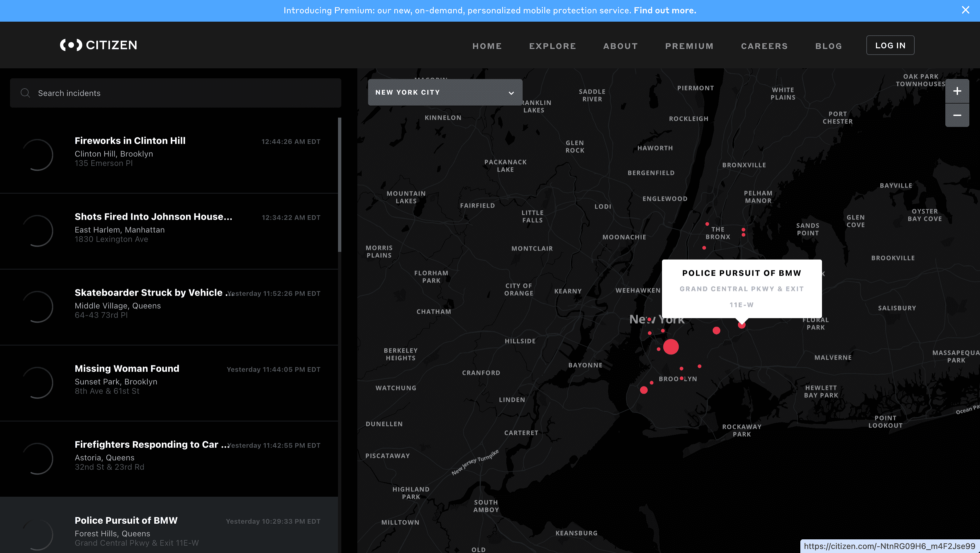Viewport: 980px width, 553px height.
Task: Open the Careers page
Action: [x=764, y=46]
